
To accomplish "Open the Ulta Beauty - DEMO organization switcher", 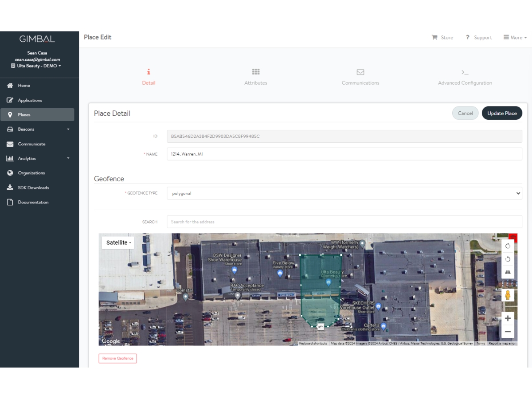I will pos(36,66).
